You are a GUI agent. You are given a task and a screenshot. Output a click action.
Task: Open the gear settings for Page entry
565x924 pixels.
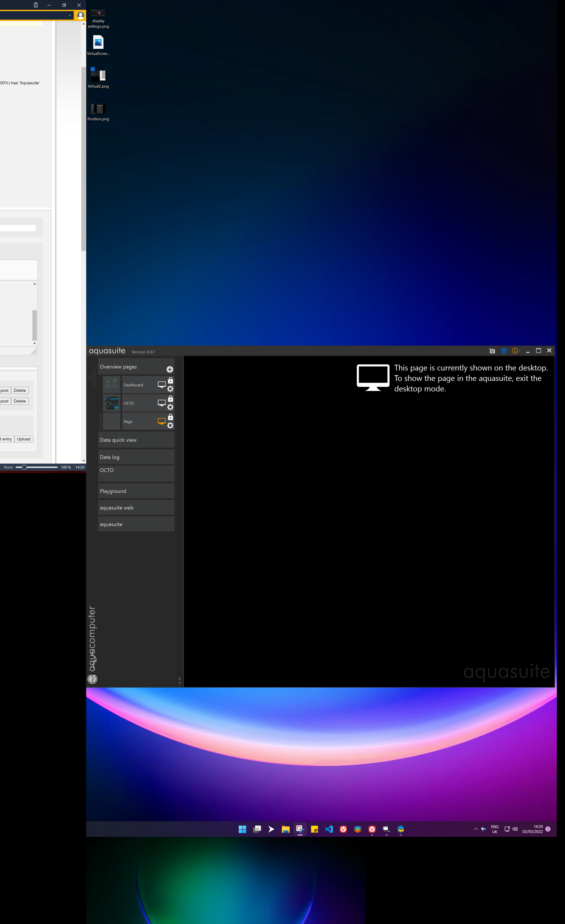(x=170, y=426)
